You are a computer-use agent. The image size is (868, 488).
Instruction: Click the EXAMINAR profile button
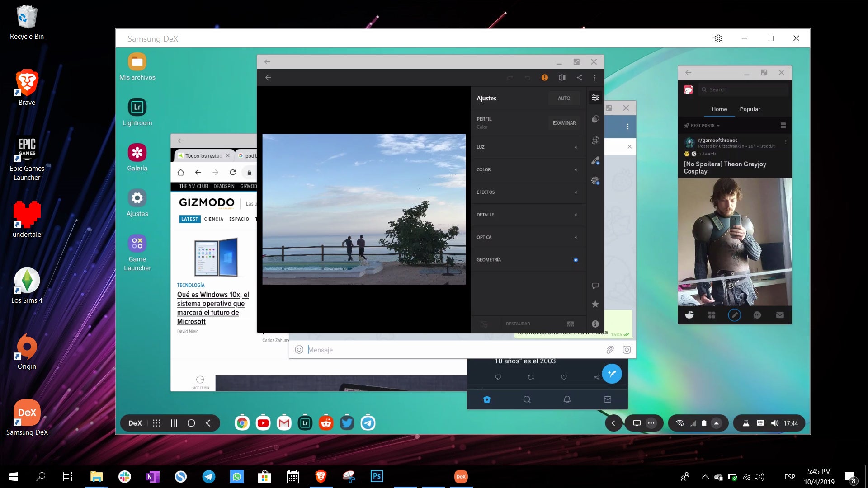564,123
